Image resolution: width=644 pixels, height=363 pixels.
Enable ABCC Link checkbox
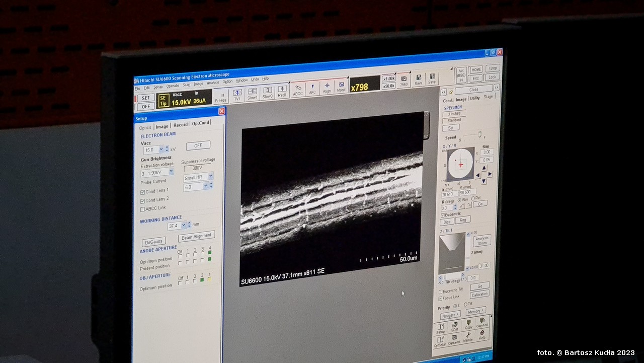pyautogui.click(x=143, y=208)
